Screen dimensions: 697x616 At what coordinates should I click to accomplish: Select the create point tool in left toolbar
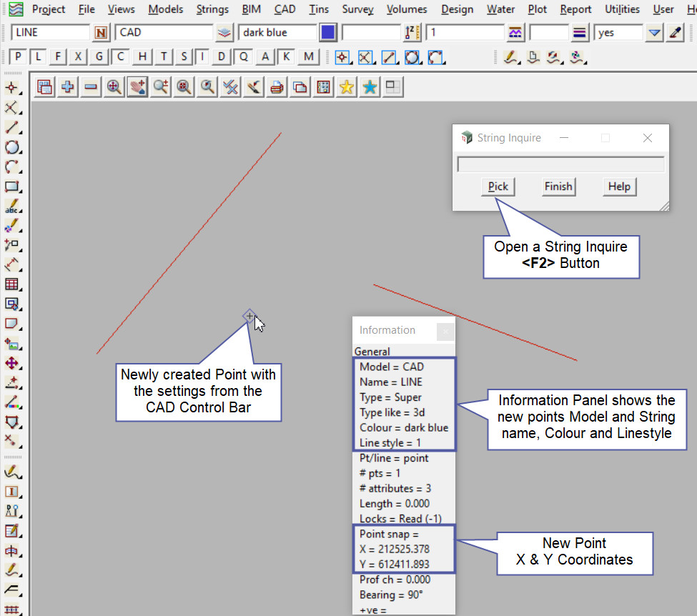pos(11,88)
